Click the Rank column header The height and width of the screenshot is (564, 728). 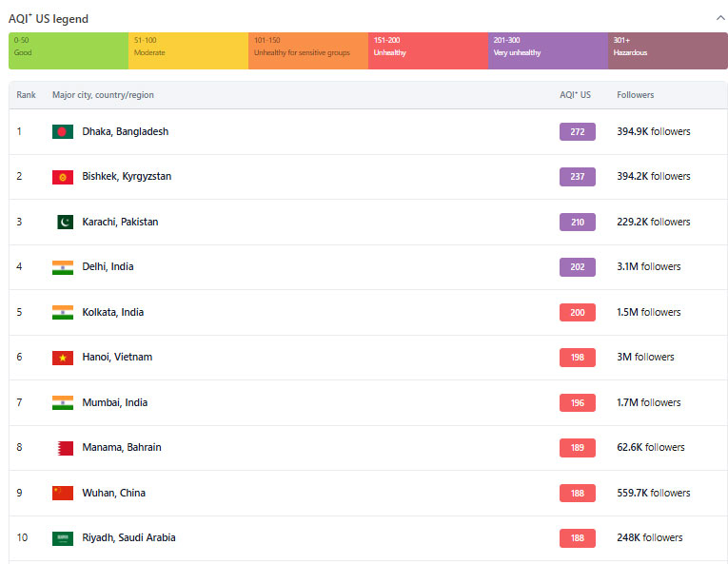pyautogui.click(x=26, y=95)
